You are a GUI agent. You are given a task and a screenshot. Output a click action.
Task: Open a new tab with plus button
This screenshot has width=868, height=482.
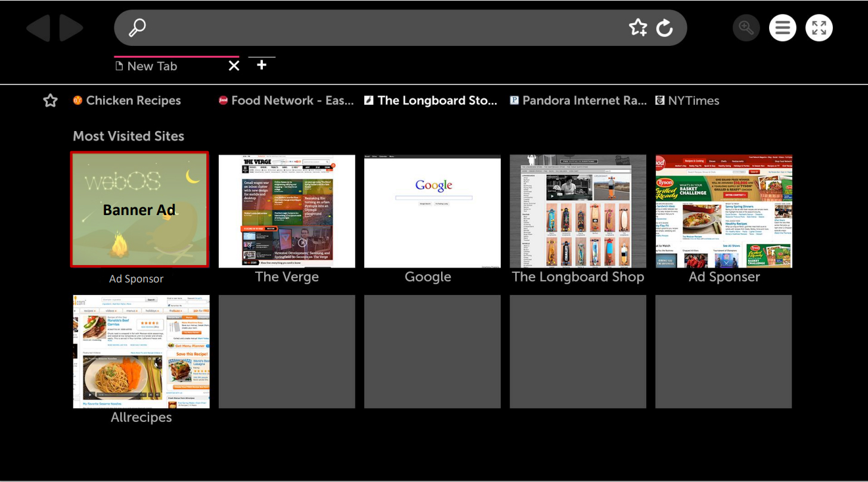261,65
